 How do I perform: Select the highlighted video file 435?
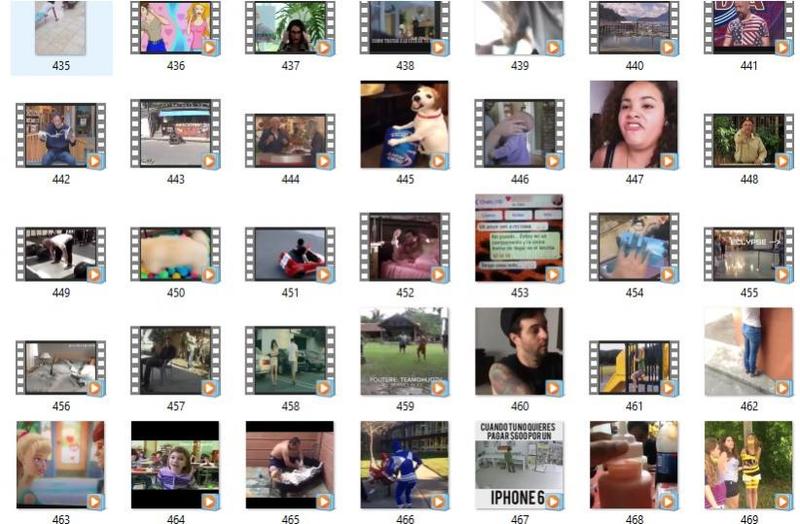[x=60, y=28]
